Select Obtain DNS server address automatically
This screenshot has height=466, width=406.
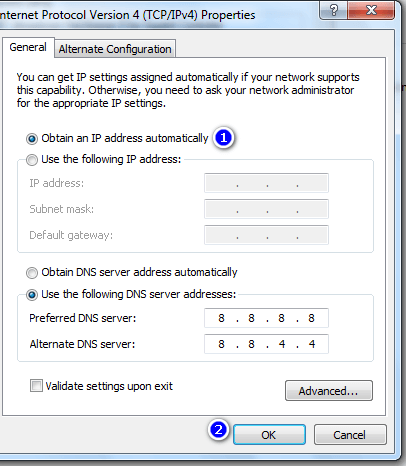point(32,273)
